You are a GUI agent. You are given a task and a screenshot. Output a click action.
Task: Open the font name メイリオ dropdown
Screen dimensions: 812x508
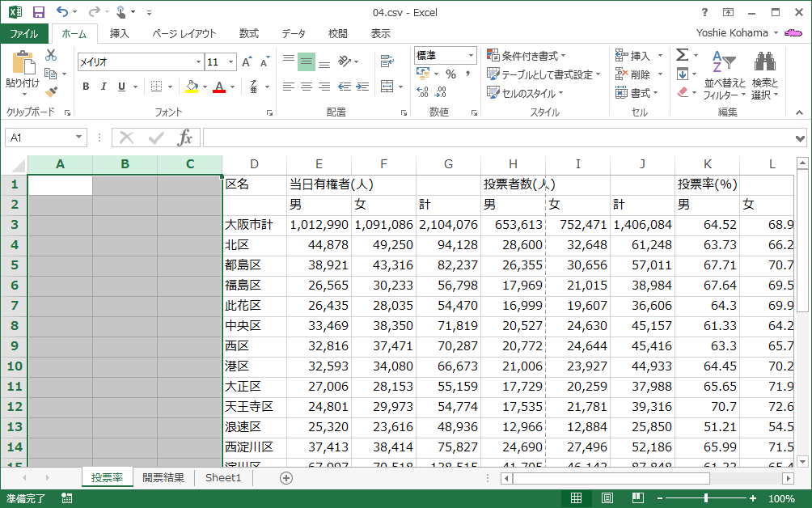[198, 62]
